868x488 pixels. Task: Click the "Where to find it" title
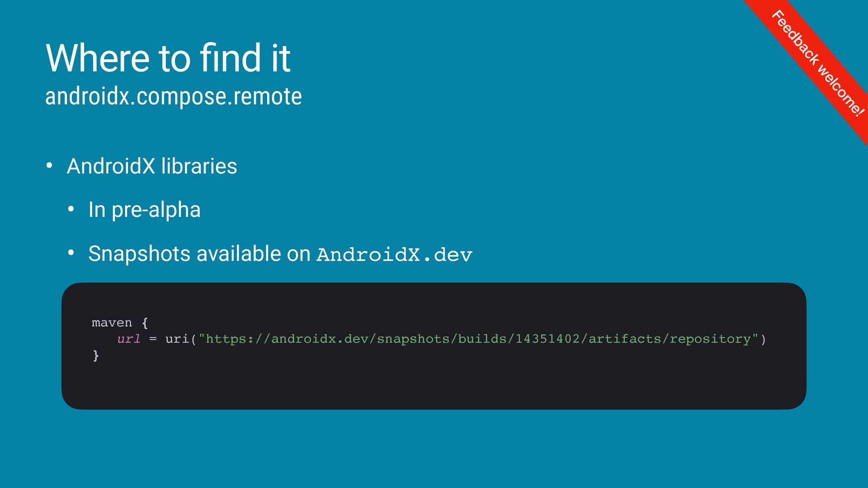click(x=168, y=58)
